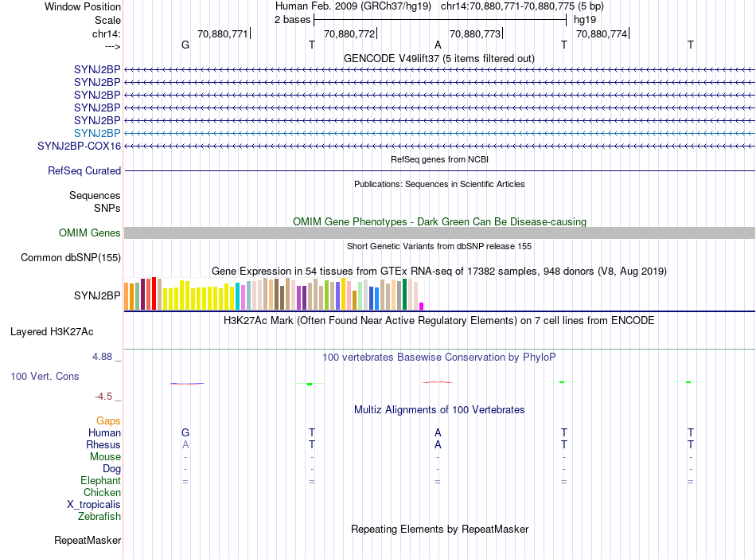Click the 2 bases scale bar
Viewport: 756px width, 559px height.
pyautogui.click(x=440, y=20)
